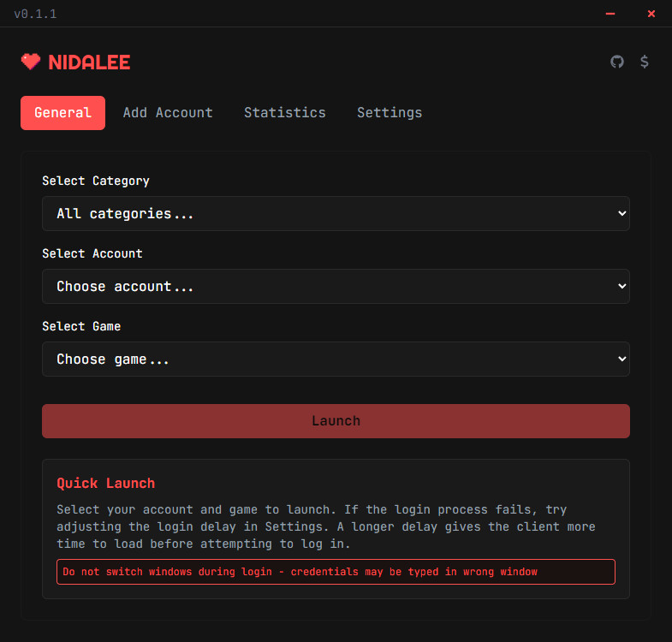Open the All categories dropdown
672x642 pixels.
(x=336, y=213)
